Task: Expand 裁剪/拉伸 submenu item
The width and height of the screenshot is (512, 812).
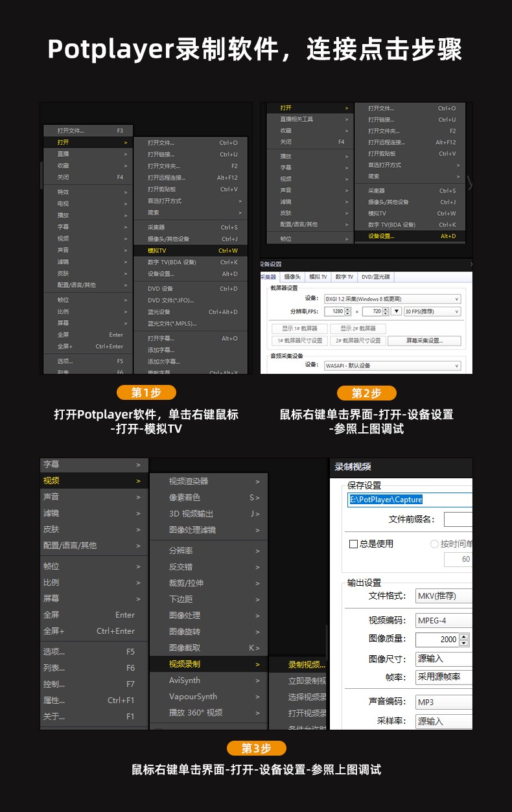Action: click(x=209, y=583)
